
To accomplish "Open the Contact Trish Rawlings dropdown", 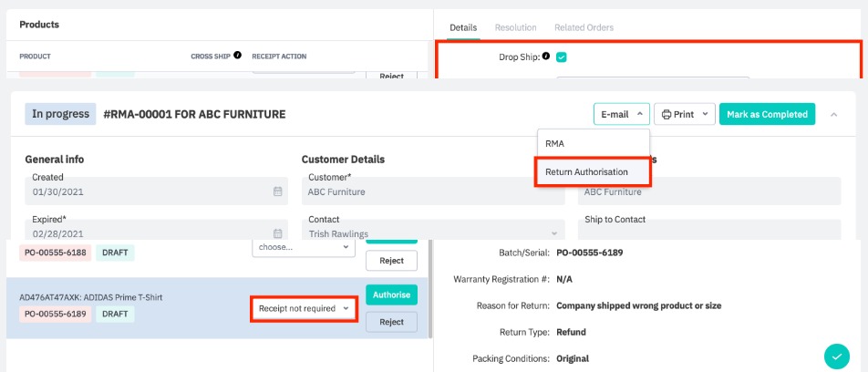I will 431,233.
